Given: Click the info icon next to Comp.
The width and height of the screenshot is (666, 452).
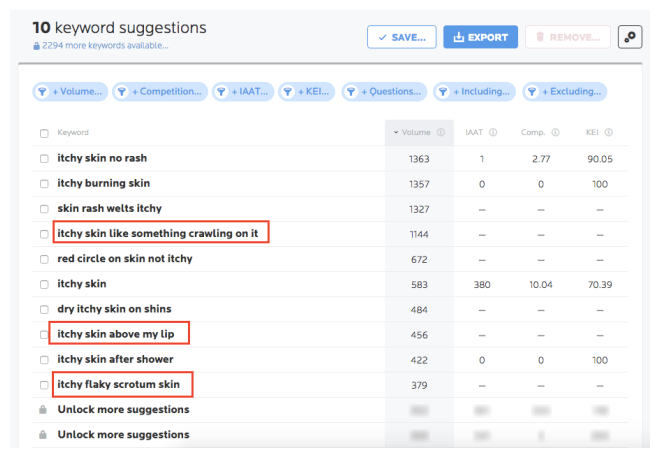Looking at the screenshot, I should tap(553, 132).
